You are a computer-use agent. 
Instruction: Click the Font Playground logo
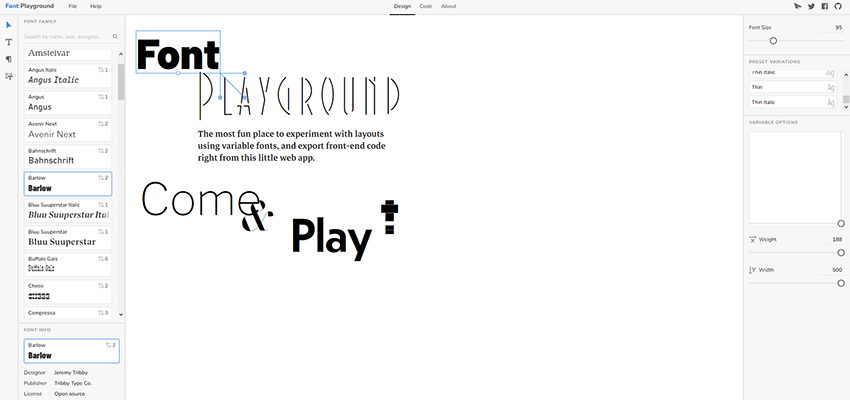coord(29,7)
